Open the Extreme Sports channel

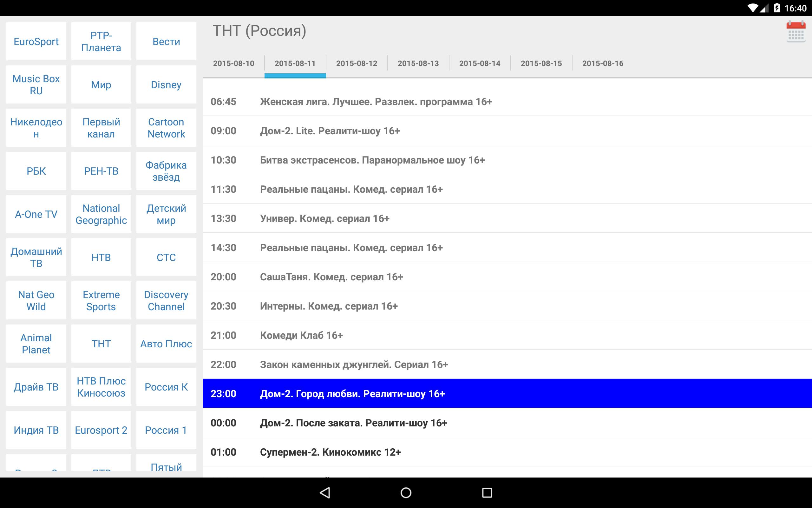(x=101, y=300)
